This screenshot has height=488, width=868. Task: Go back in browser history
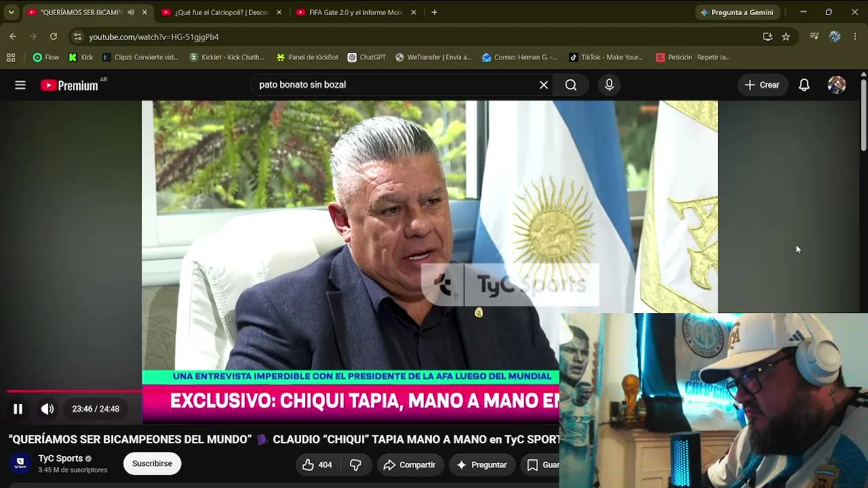[13, 37]
